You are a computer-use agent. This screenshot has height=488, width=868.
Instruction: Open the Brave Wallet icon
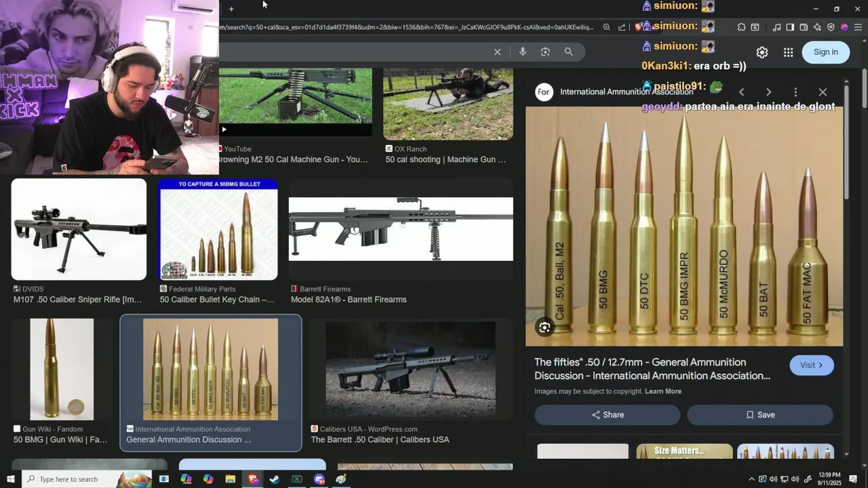[x=804, y=27]
